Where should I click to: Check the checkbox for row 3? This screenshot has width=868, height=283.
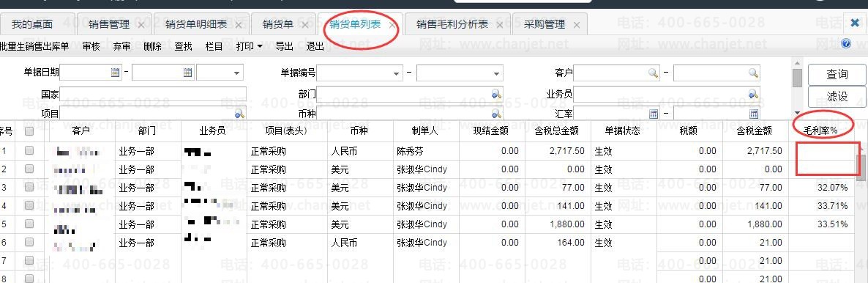(x=29, y=188)
